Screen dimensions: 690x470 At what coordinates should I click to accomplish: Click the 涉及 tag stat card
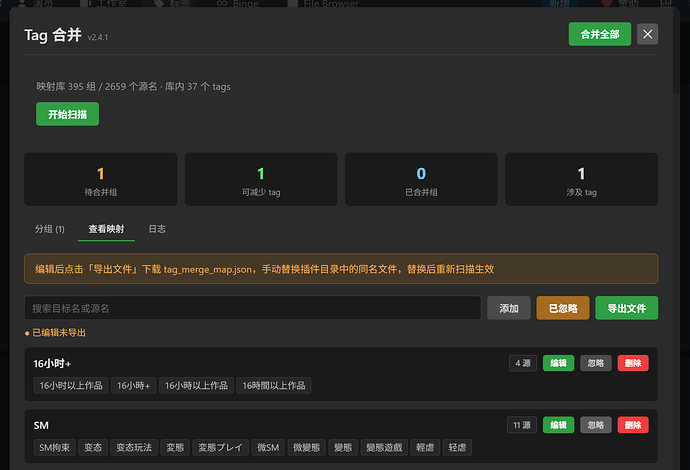point(581,179)
